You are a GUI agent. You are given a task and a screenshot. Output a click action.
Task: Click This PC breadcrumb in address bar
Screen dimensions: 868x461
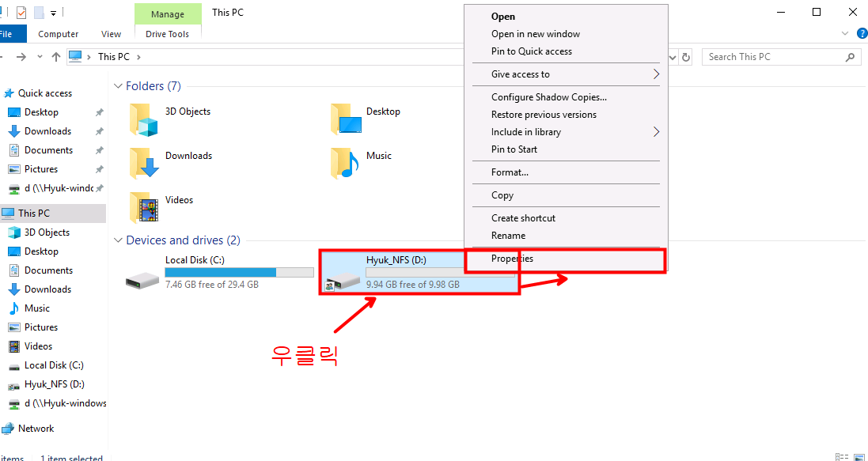pyautogui.click(x=113, y=56)
